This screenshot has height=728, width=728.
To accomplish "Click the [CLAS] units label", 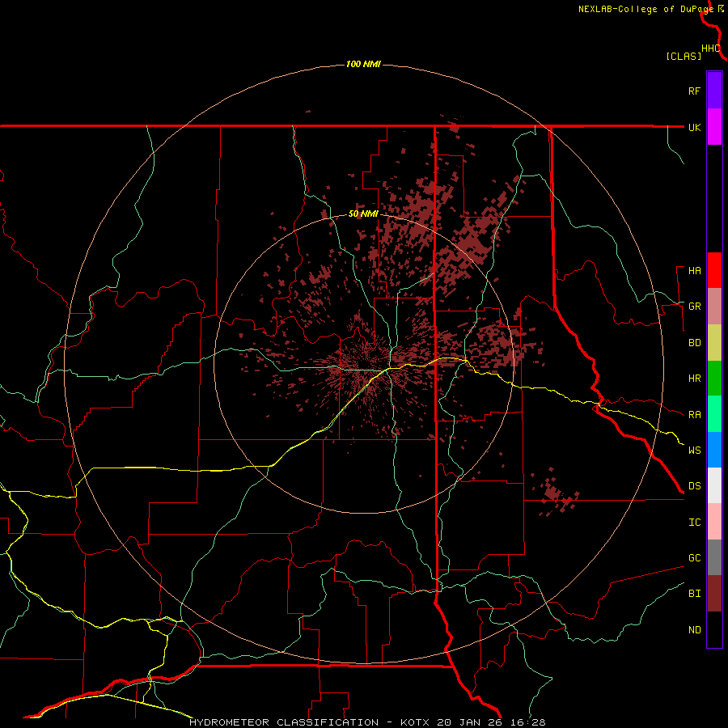I will 684,56.
